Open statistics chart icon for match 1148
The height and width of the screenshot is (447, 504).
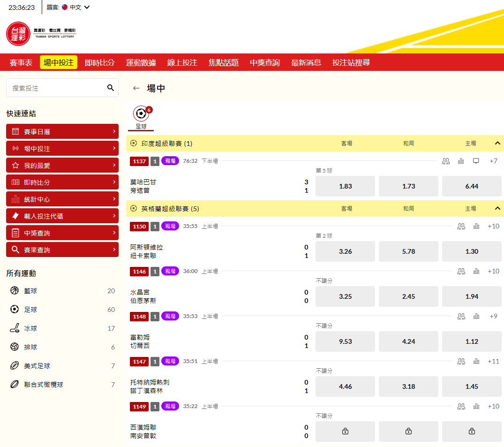(x=476, y=317)
